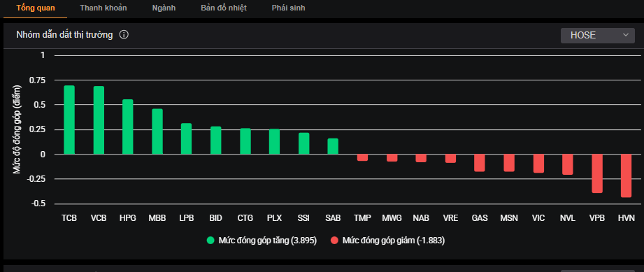Switch to the Ngành tab

click(164, 8)
